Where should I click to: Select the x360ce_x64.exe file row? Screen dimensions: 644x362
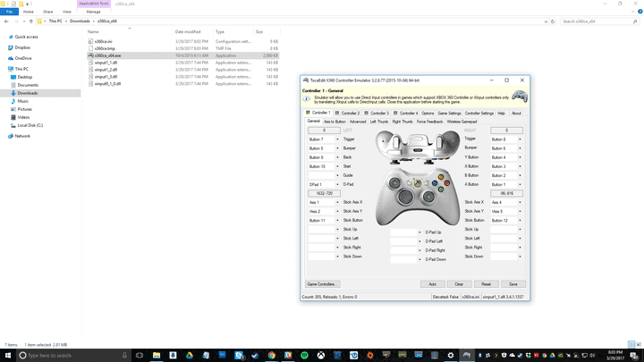point(182,55)
